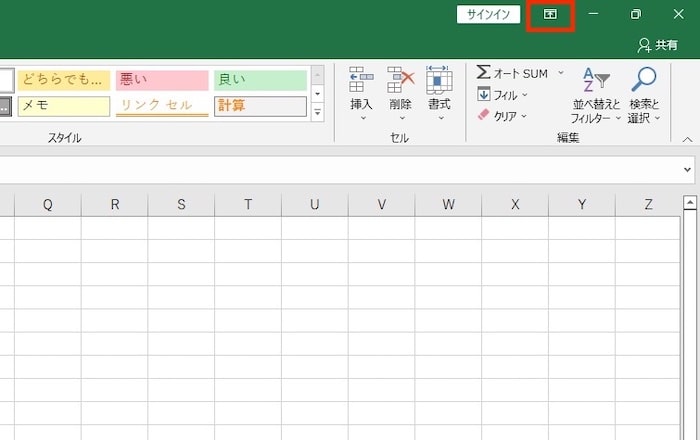The width and height of the screenshot is (700, 440).
Task: Apply the 悪い bad cell style
Action: coord(162,80)
